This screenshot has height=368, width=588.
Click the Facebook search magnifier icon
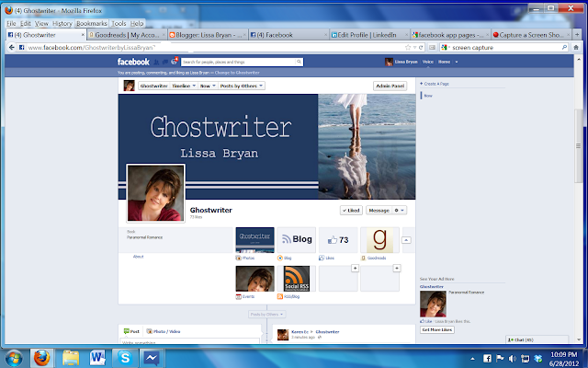click(x=299, y=62)
